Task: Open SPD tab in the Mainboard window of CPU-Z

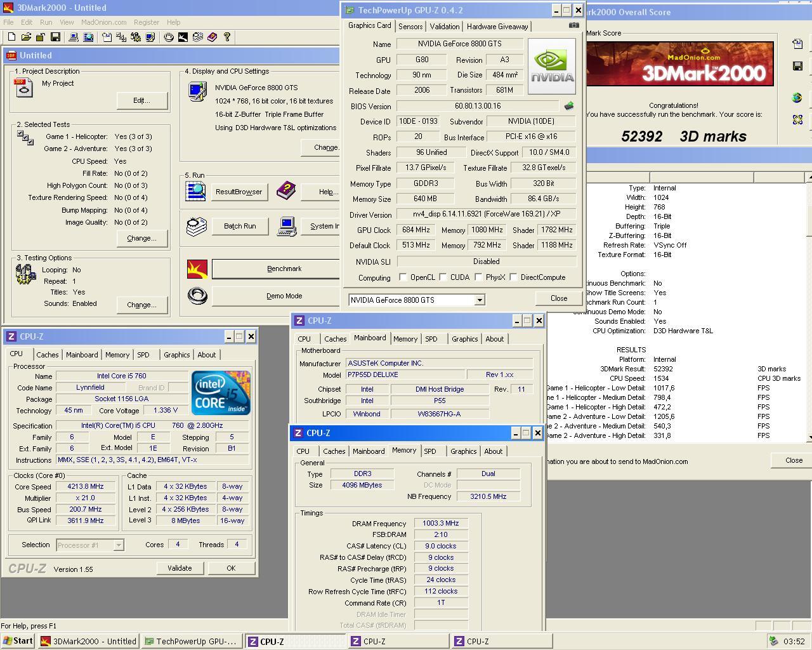Action: tap(431, 339)
